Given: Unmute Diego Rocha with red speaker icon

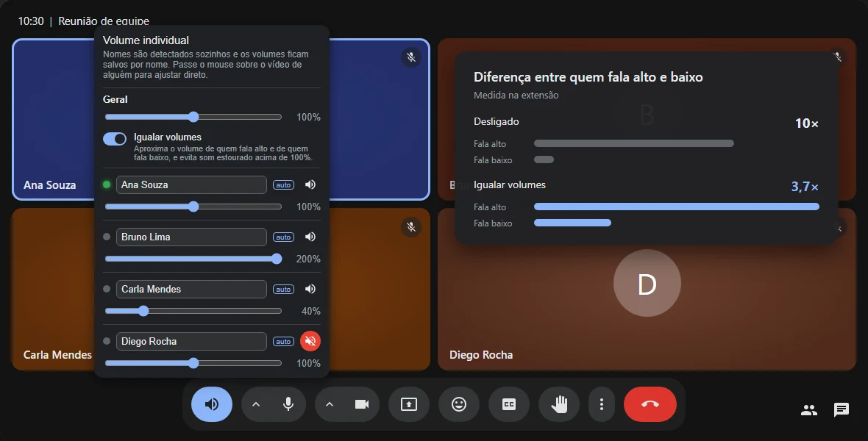Looking at the screenshot, I should coord(310,341).
